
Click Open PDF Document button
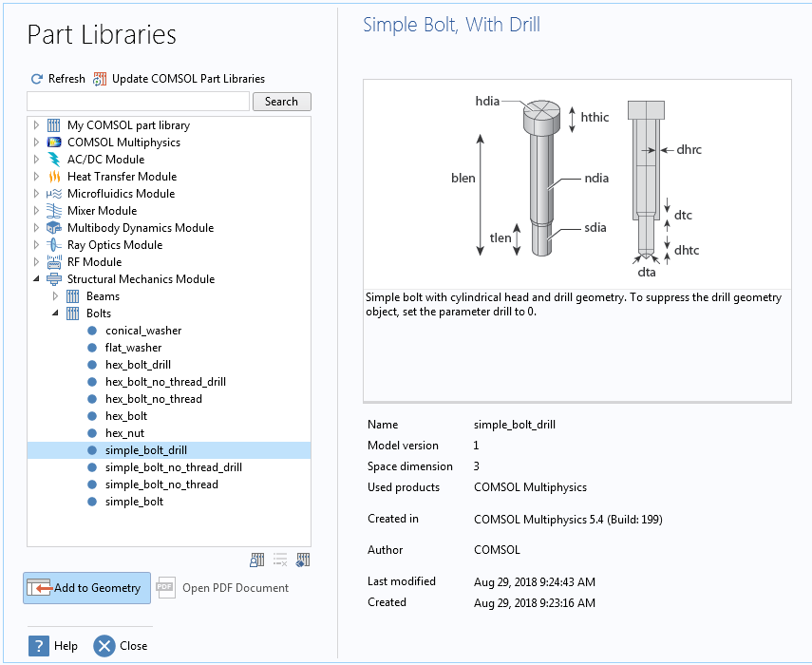pos(222,588)
